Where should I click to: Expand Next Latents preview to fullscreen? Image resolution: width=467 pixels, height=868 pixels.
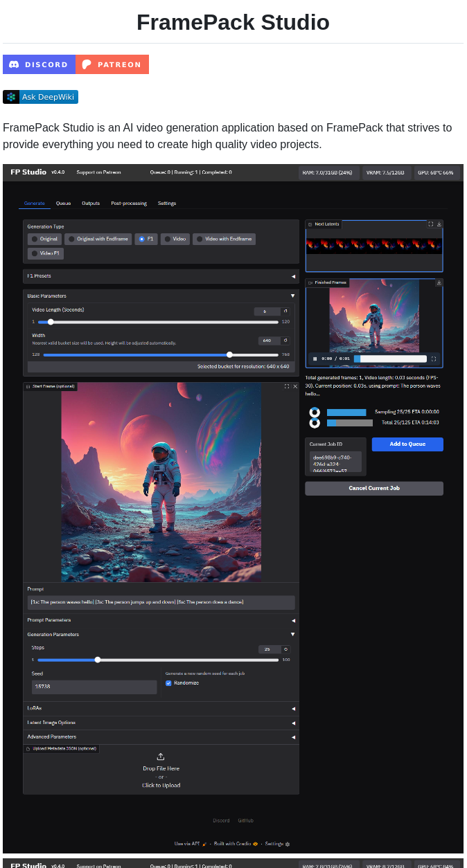tap(430, 224)
